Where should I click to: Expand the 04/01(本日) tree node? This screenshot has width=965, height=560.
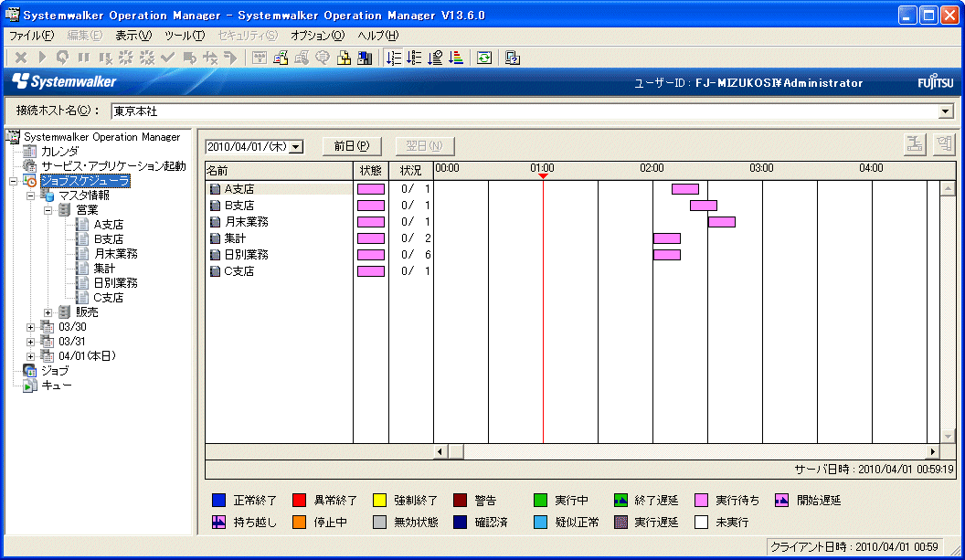point(30,356)
